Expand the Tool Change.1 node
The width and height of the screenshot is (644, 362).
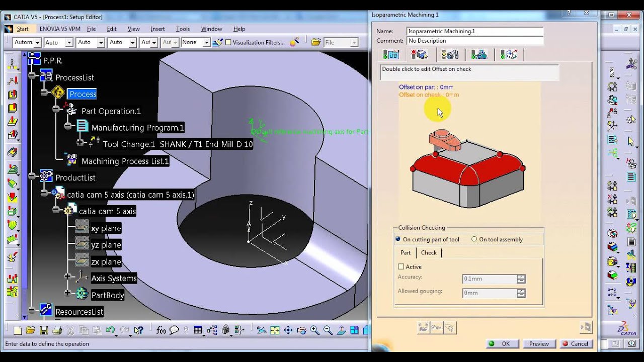pos(80,143)
